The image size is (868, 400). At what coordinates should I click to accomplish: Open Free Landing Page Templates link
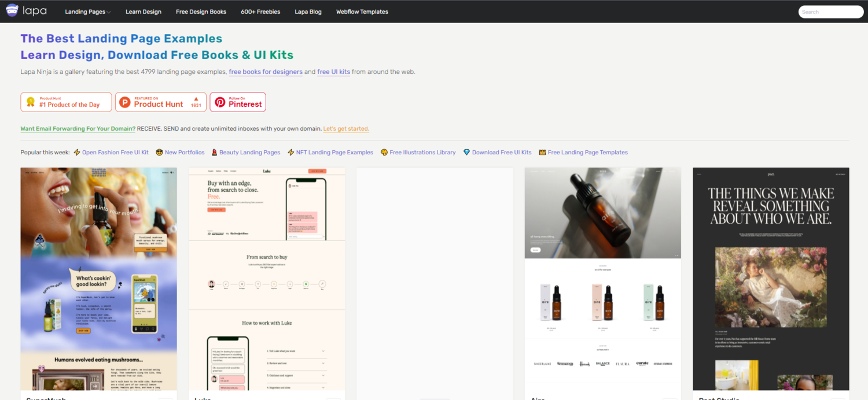(587, 152)
